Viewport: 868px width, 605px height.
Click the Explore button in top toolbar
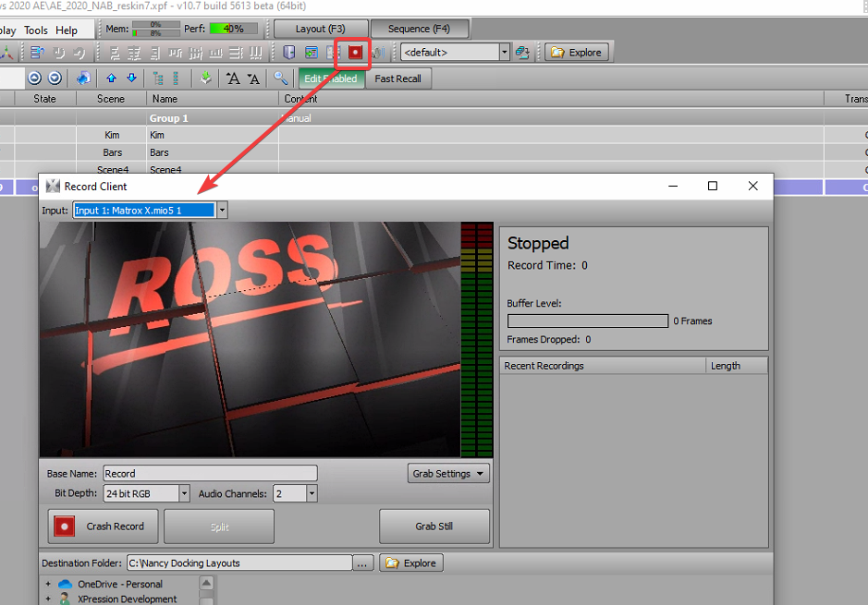click(x=577, y=53)
